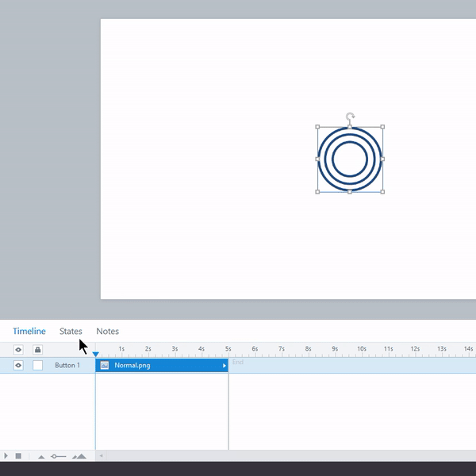Zoom out the timeline with small mountain icon

pos(41,457)
